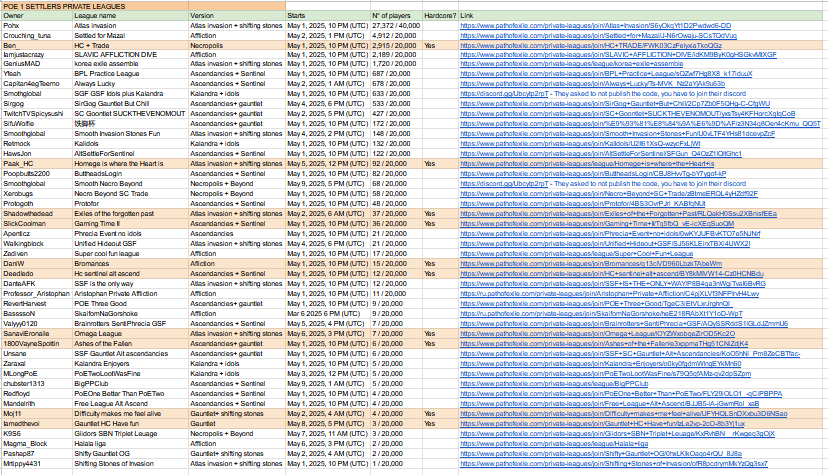Select owner cell 'Crouching_tuna'
This screenshot has width=828, height=475.
point(36,35)
